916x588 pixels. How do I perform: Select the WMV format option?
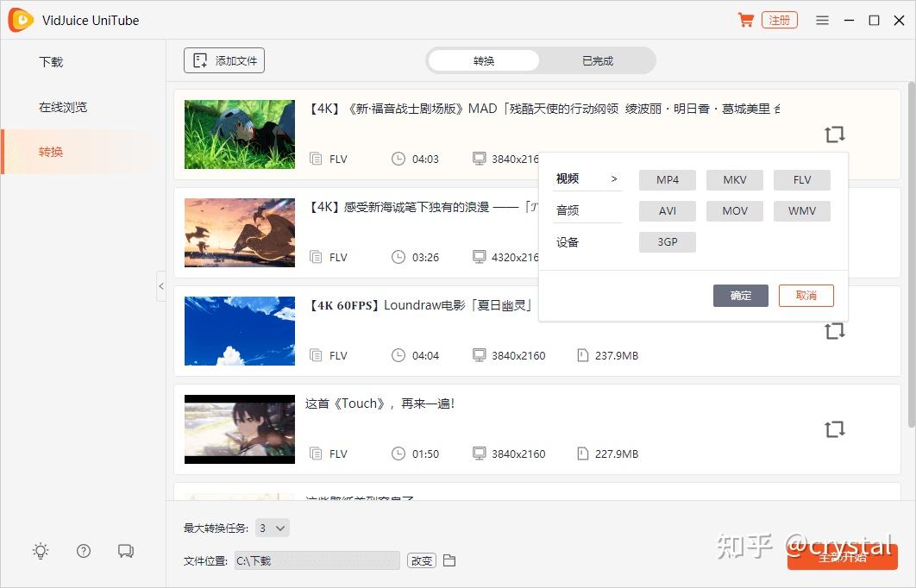[x=801, y=210]
